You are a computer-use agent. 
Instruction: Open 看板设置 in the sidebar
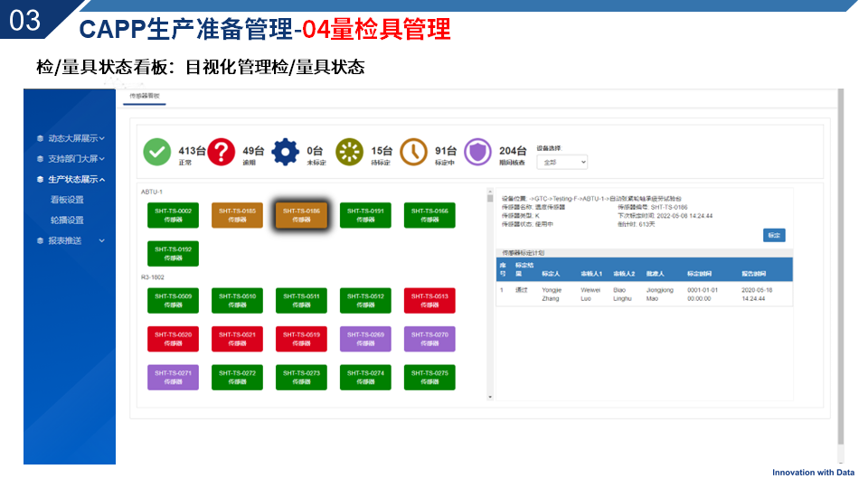coord(67,200)
